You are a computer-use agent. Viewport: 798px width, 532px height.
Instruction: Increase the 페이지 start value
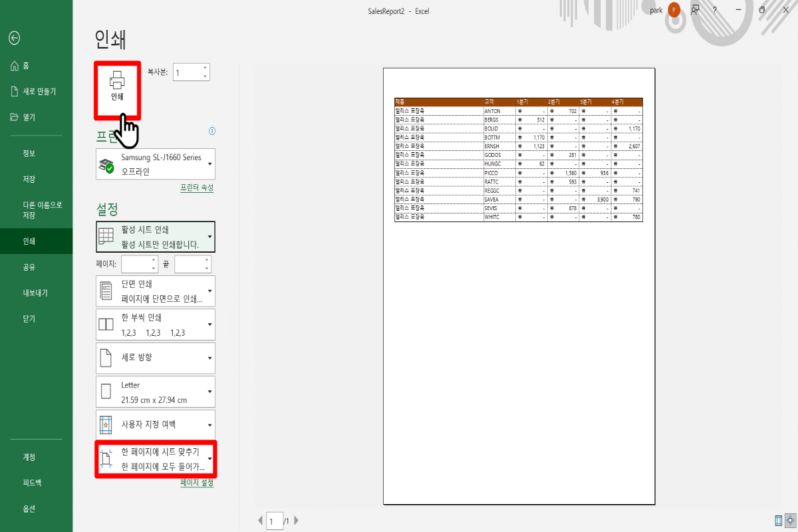point(154,260)
